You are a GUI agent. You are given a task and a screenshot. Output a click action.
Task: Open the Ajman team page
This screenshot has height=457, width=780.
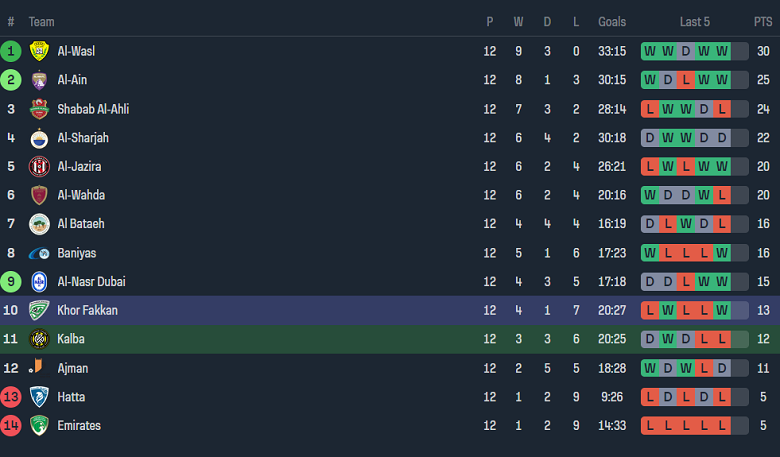point(73,368)
